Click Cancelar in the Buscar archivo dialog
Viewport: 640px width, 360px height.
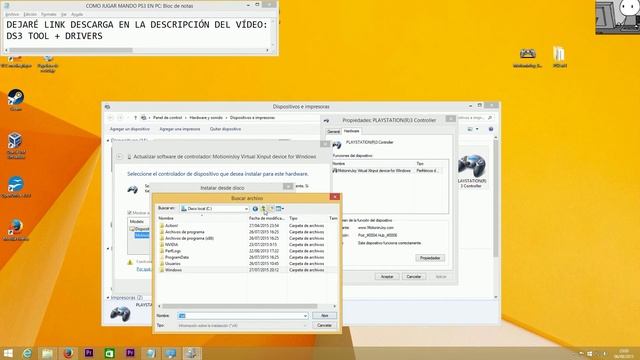[324, 325]
